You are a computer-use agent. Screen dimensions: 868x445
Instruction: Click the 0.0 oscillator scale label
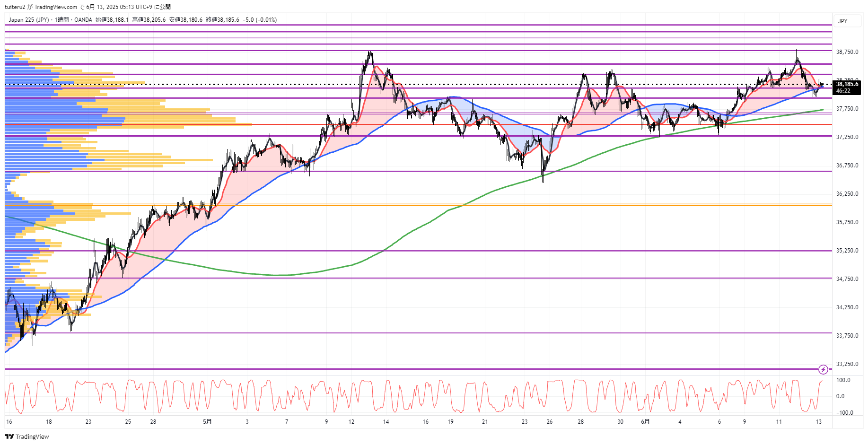point(840,396)
